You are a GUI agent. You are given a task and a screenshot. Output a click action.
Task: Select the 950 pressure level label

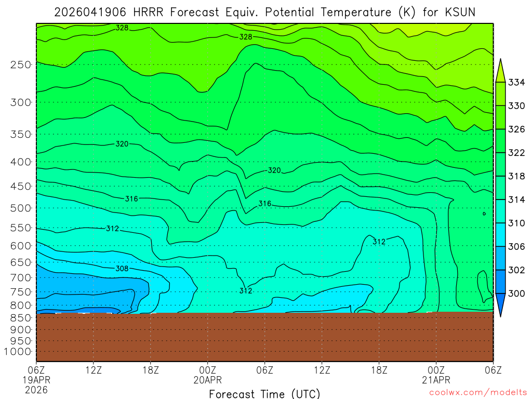21,341
